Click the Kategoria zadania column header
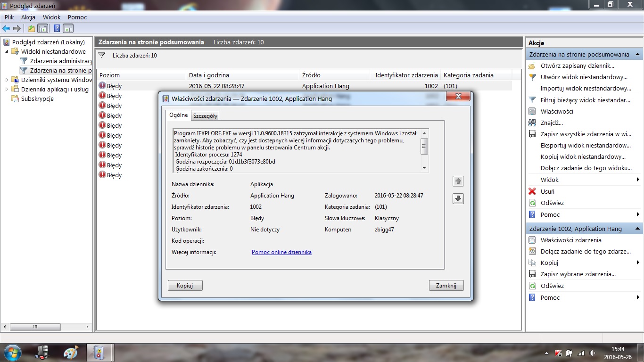This screenshot has width=644, height=362. pos(476,75)
